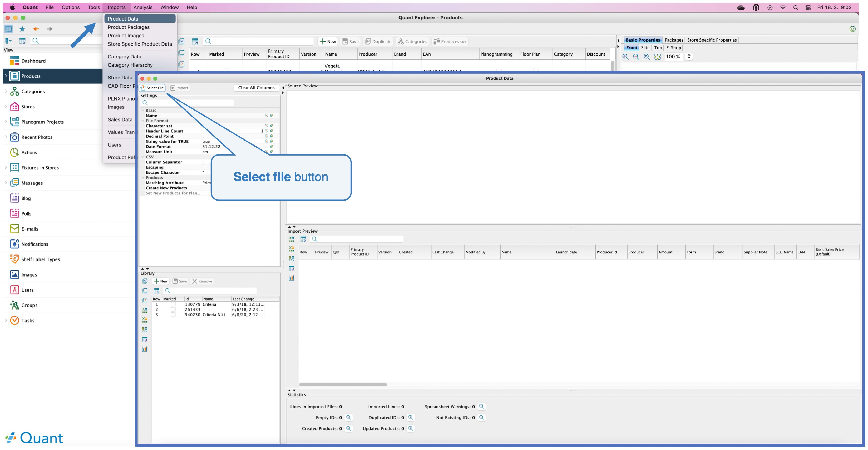The height and width of the screenshot is (450, 868).
Task: Click the zoom out magnifier in Quant Explorer
Action: click(x=636, y=57)
